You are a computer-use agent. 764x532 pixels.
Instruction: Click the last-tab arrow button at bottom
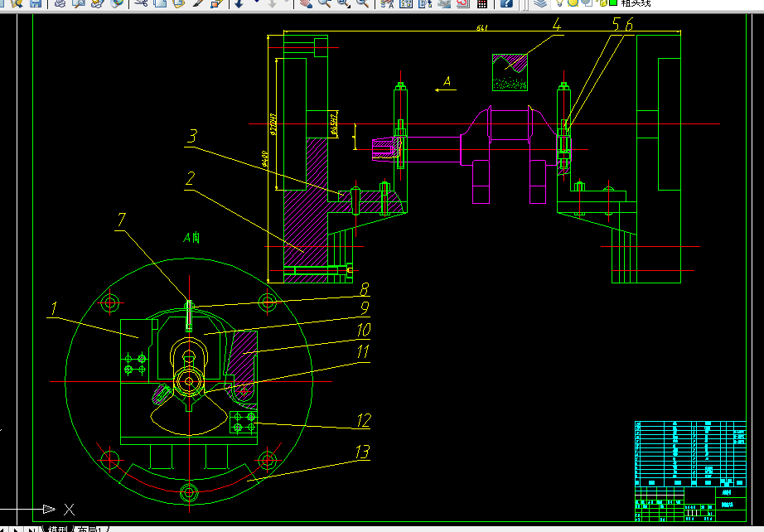coord(31,529)
